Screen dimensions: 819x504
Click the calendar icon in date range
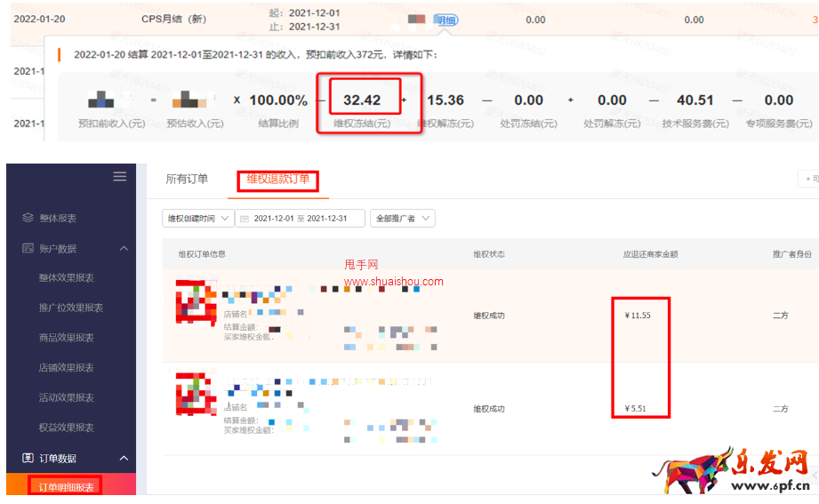tap(245, 219)
